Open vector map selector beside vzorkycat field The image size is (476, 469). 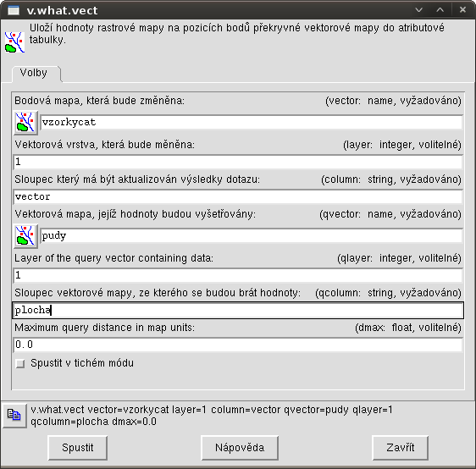point(25,123)
